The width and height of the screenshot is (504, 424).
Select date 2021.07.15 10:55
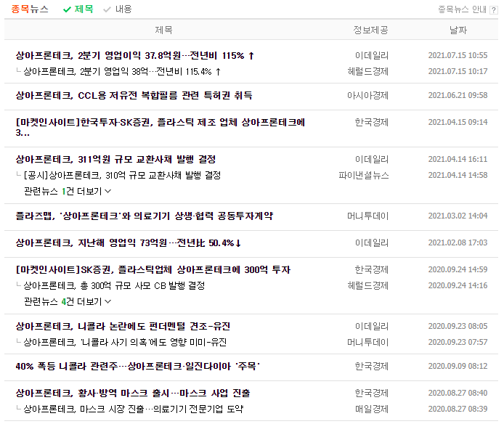pos(458,55)
